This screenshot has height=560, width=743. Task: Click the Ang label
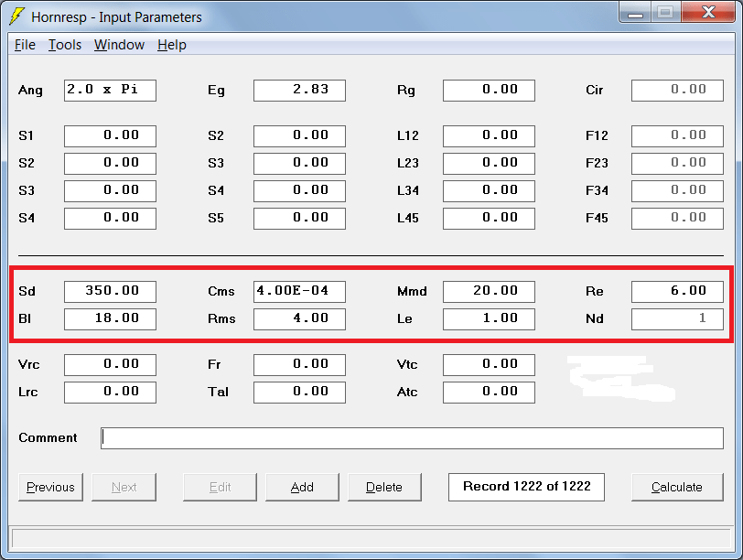[x=30, y=91]
